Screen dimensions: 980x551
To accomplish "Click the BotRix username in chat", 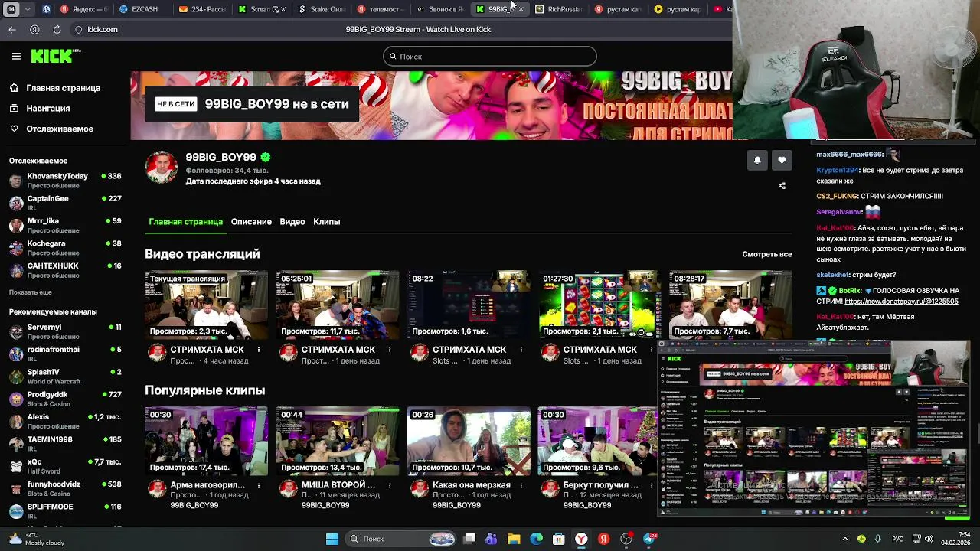I will click(x=850, y=291).
